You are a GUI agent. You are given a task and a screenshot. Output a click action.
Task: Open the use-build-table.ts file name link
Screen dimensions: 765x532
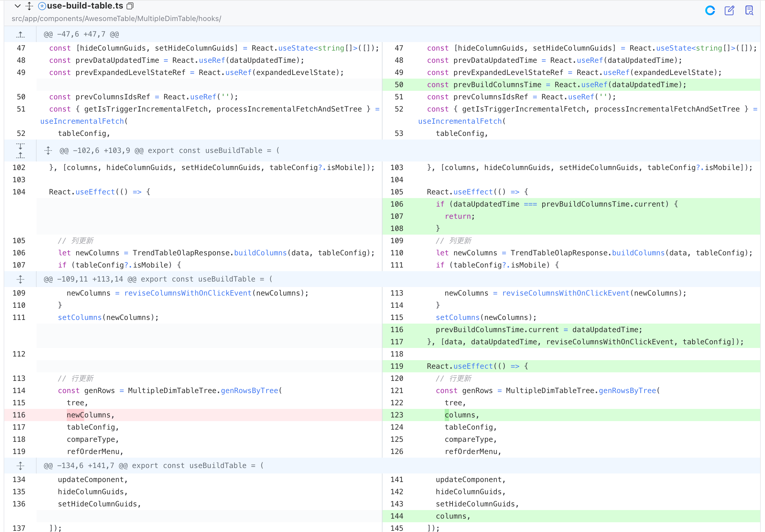tap(85, 6)
